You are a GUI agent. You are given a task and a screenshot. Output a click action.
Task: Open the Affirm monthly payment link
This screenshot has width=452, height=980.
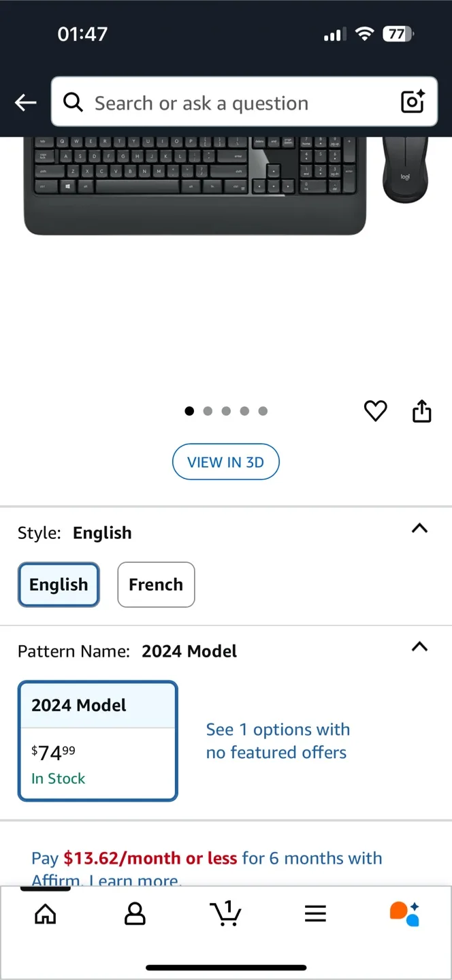pyautogui.click(x=206, y=859)
